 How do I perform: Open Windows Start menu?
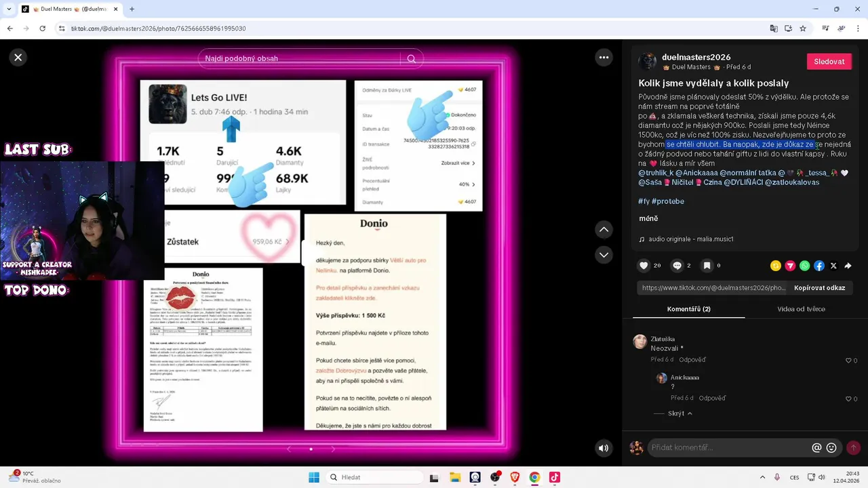313,477
